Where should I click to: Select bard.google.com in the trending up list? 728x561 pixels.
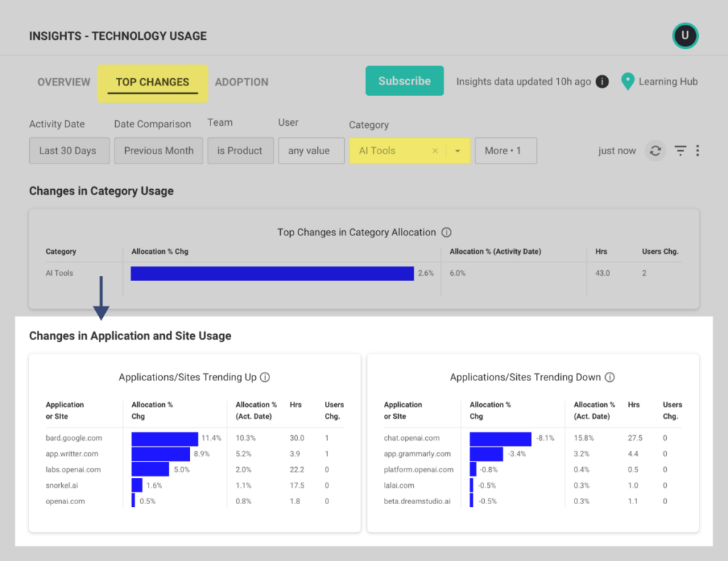tap(73, 438)
